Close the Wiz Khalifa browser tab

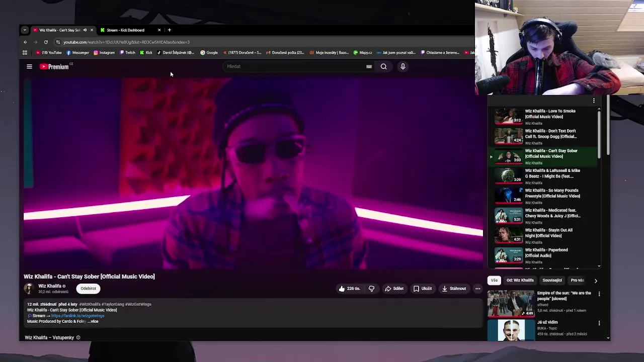[92, 30]
